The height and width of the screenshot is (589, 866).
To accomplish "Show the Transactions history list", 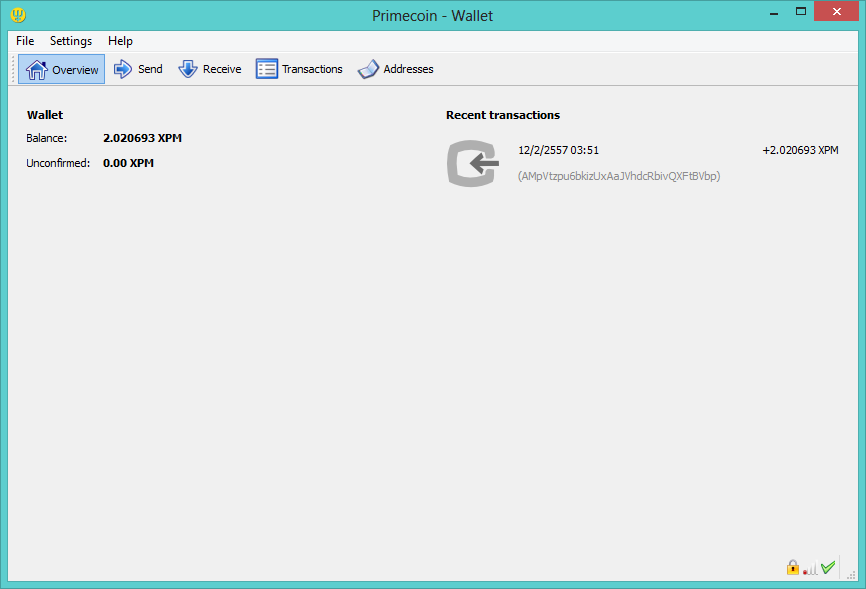I will (299, 69).
